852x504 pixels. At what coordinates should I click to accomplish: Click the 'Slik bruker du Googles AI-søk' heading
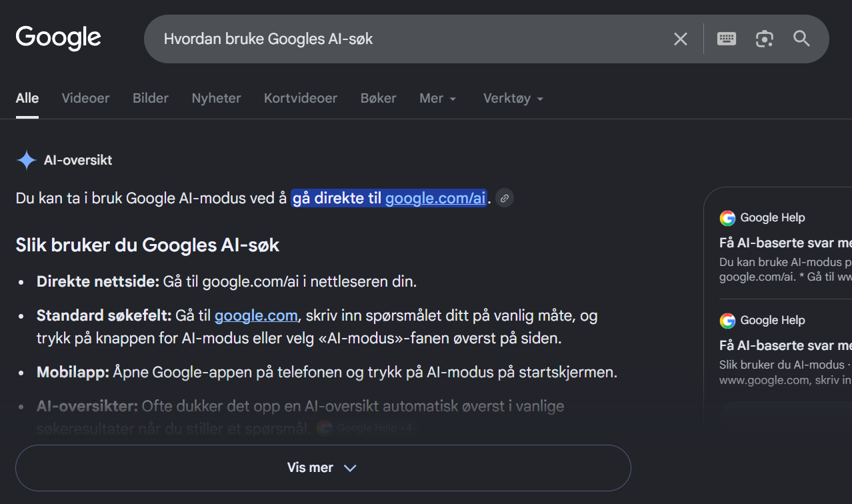coord(147,245)
